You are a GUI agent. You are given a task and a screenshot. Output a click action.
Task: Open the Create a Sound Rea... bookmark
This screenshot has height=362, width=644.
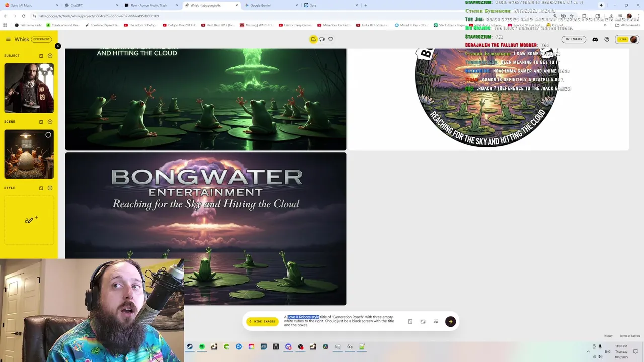point(63,25)
